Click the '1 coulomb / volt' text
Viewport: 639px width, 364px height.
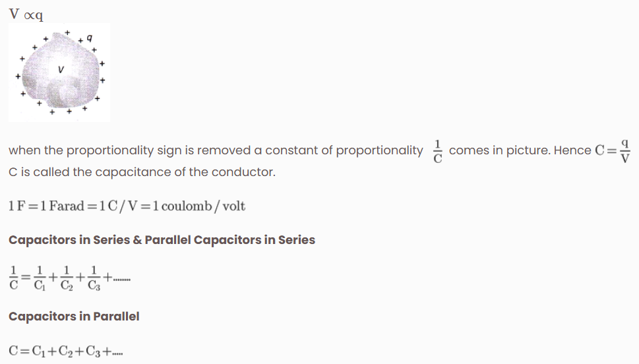tap(199, 206)
